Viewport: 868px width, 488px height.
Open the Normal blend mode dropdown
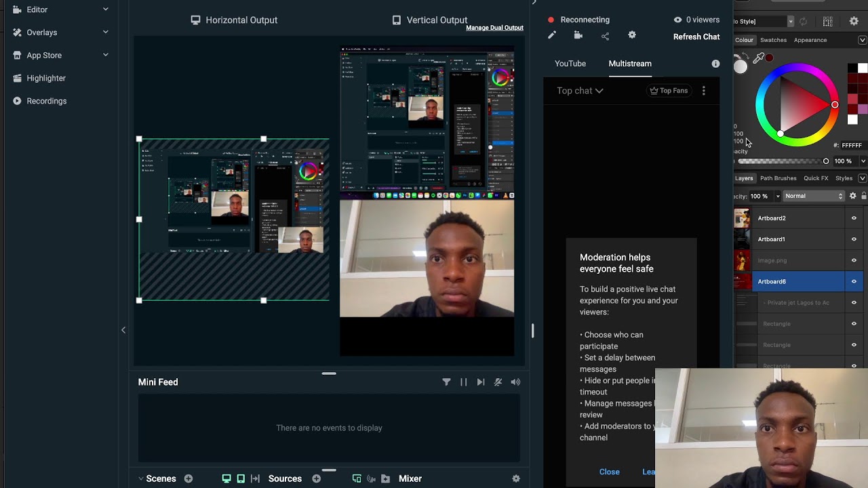(x=814, y=196)
